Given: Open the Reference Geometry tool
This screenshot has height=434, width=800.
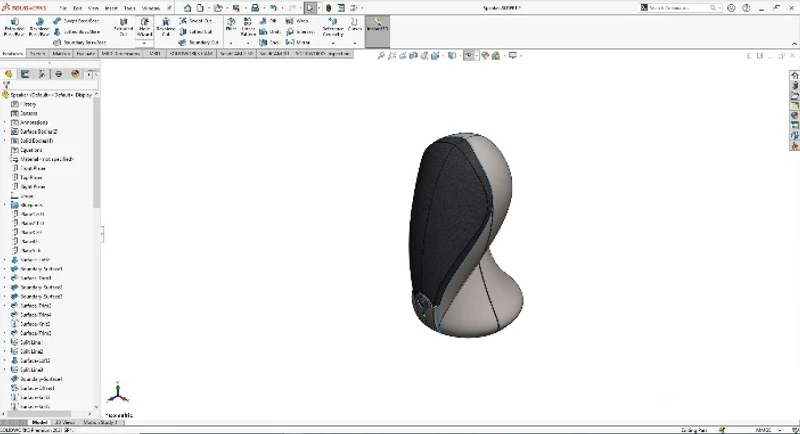Looking at the screenshot, I should (333, 27).
